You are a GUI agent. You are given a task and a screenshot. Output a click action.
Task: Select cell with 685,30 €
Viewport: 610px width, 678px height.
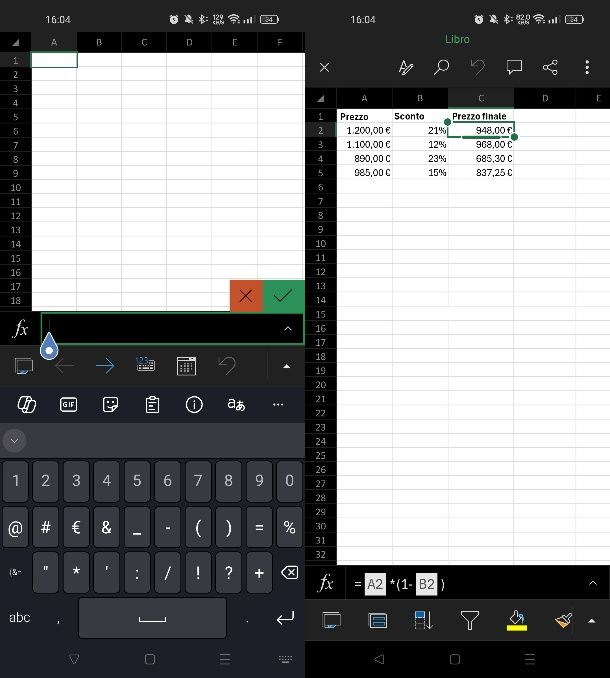[481, 158]
